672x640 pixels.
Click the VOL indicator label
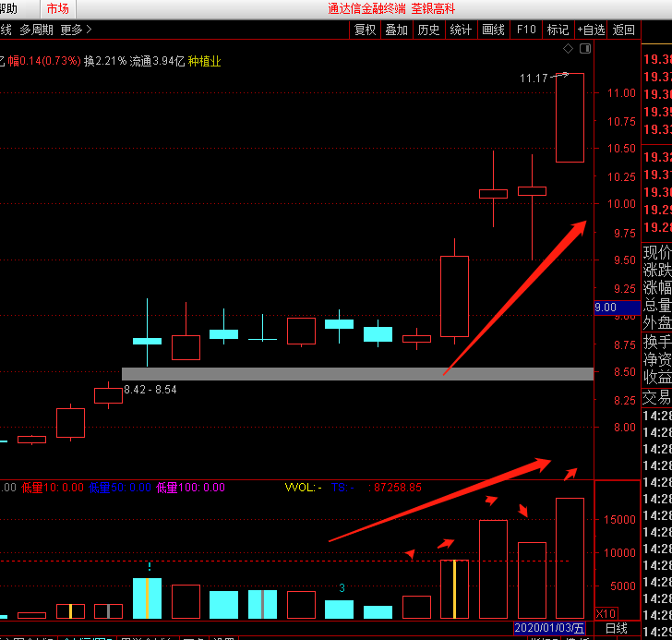pos(303,488)
